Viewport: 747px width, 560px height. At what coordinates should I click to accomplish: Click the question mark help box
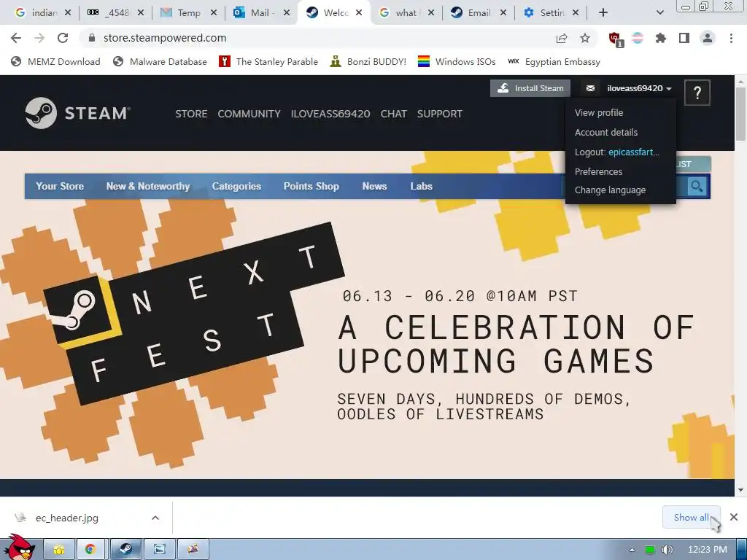coord(697,93)
